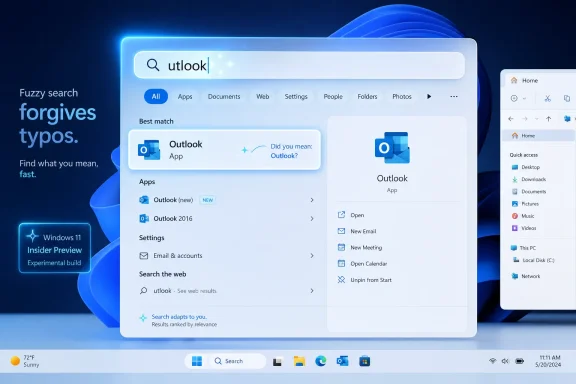
Task: Click the magnifier icon in the search box
Action: click(x=153, y=65)
